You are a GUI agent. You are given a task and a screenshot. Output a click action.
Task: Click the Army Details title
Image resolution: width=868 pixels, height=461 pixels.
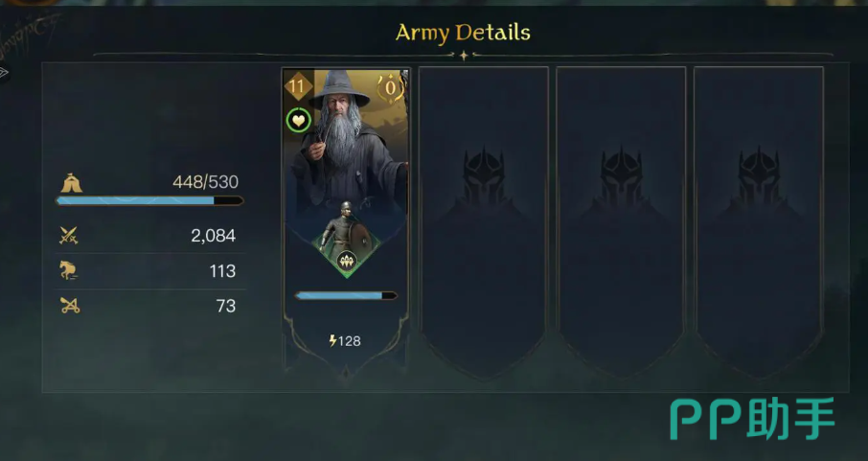coord(463,33)
